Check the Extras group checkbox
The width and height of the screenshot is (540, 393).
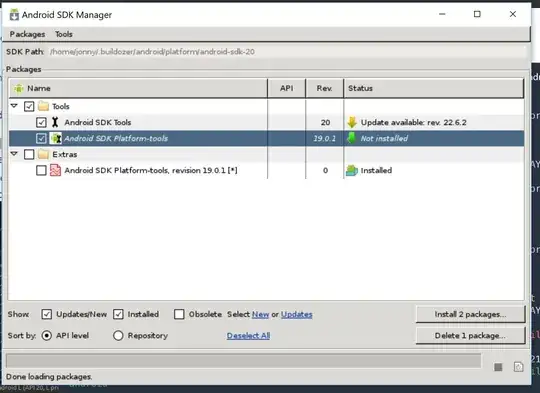(x=29, y=154)
